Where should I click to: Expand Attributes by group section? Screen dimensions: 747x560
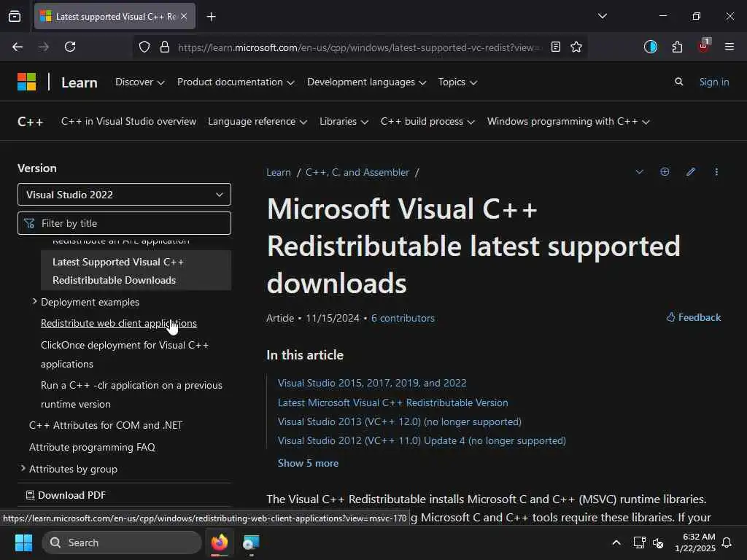23,469
